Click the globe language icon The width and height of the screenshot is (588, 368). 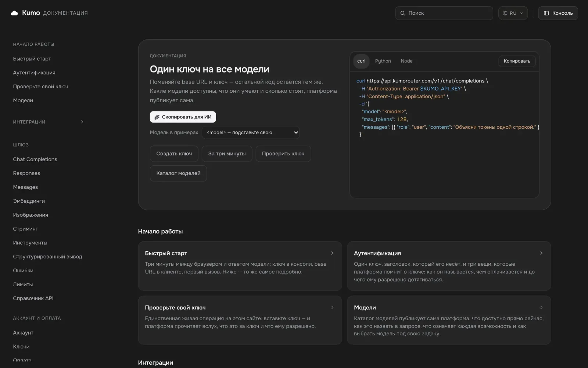click(505, 13)
